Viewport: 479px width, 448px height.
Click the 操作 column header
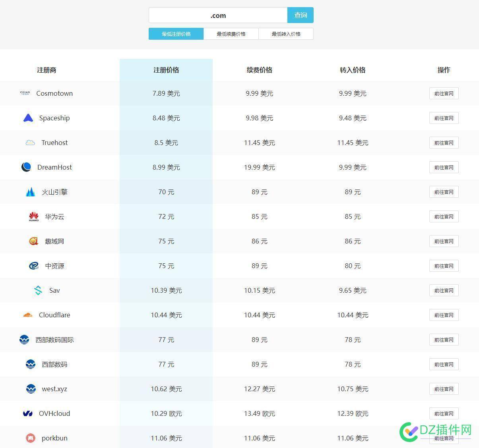click(444, 70)
